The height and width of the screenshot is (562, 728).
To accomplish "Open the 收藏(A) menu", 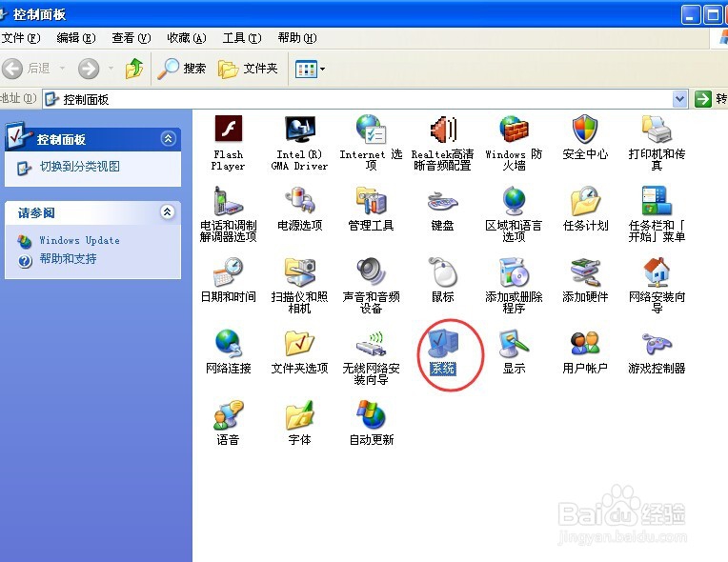I will click(187, 38).
